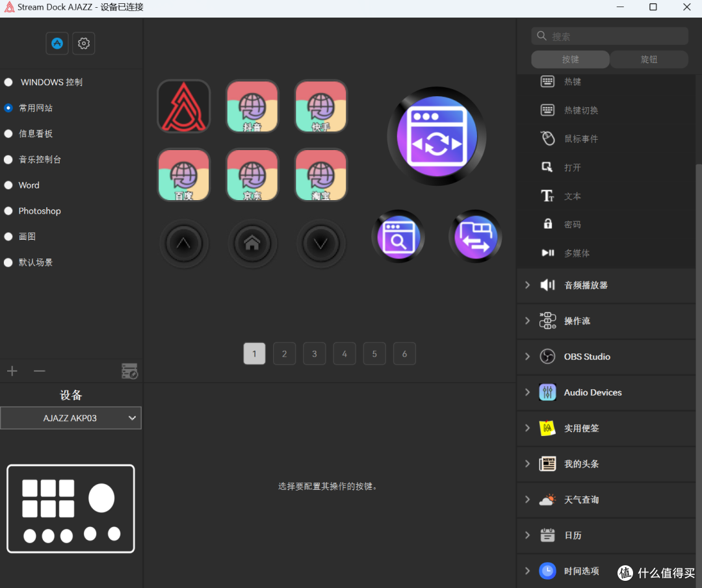Go to page 5
This screenshot has width=702, height=588.
374,353
